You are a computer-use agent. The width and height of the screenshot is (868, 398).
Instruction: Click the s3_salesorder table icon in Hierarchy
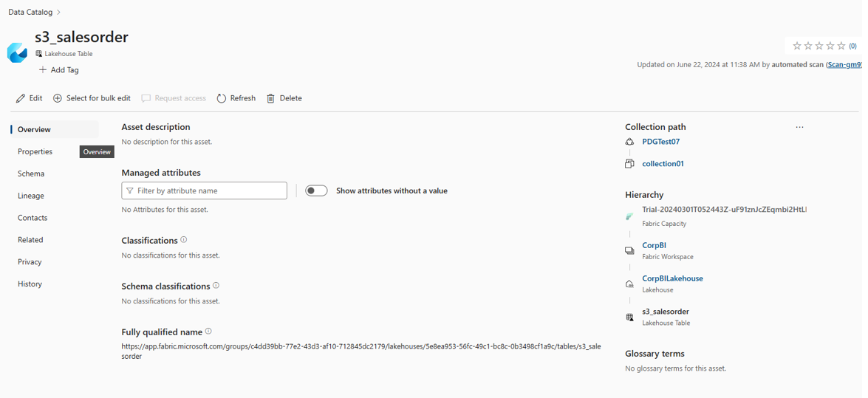click(x=629, y=318)
